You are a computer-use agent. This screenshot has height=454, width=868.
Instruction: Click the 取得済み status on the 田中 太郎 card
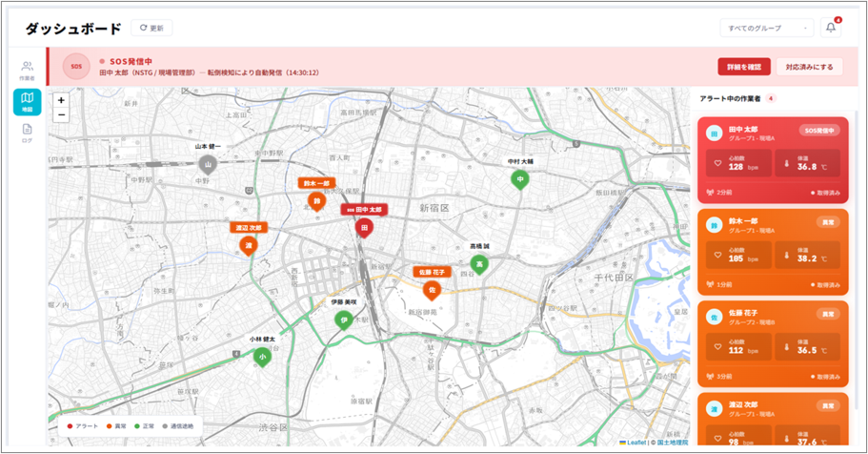click(825, 193)
